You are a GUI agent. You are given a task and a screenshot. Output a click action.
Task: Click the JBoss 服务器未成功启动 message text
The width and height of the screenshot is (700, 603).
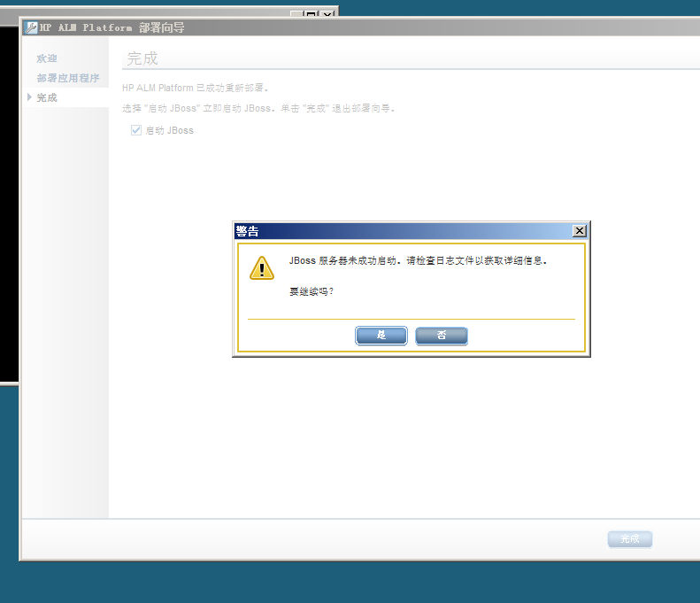[418, 260]
